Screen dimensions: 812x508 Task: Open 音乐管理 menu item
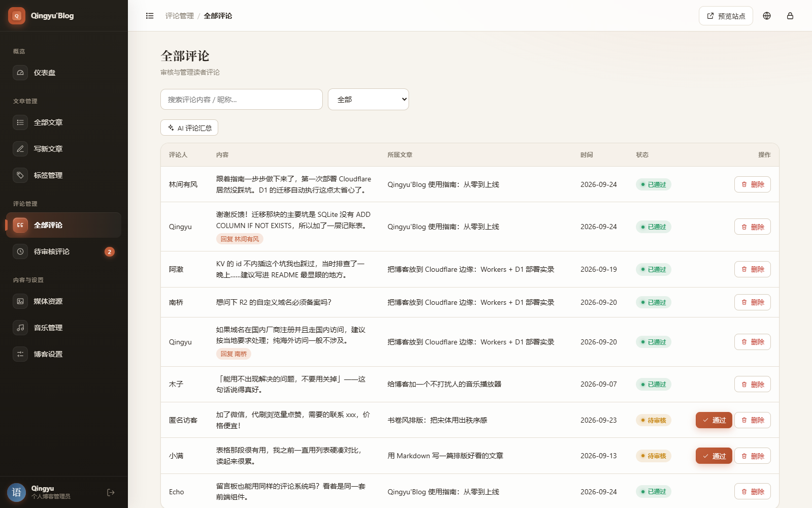click(63, 328)
